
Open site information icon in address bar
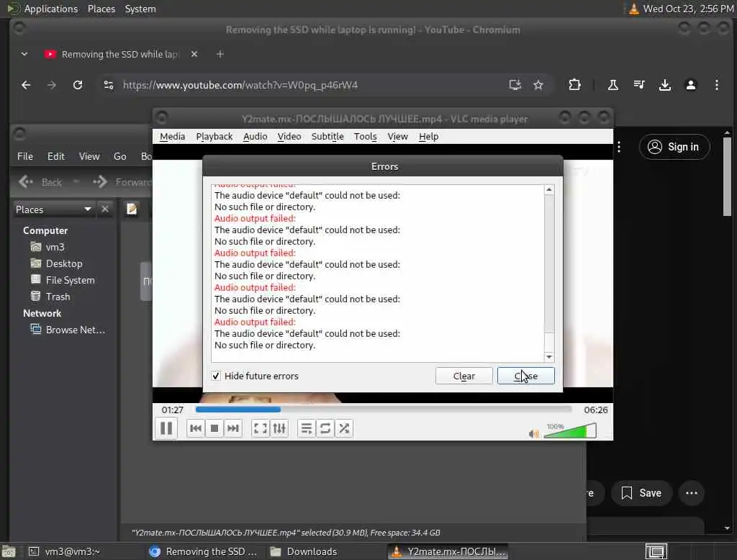pos(109,85)
